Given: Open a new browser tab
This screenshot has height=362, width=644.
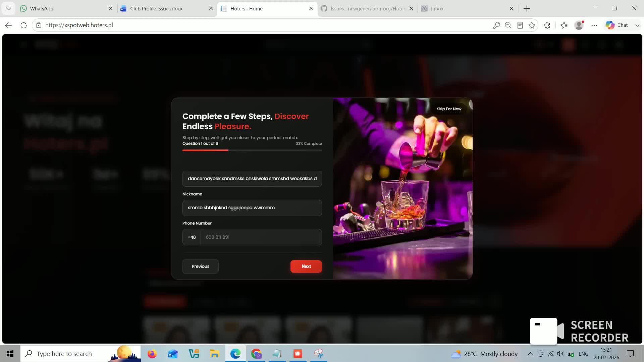Looking at the screenshot, I should (527, 9).
